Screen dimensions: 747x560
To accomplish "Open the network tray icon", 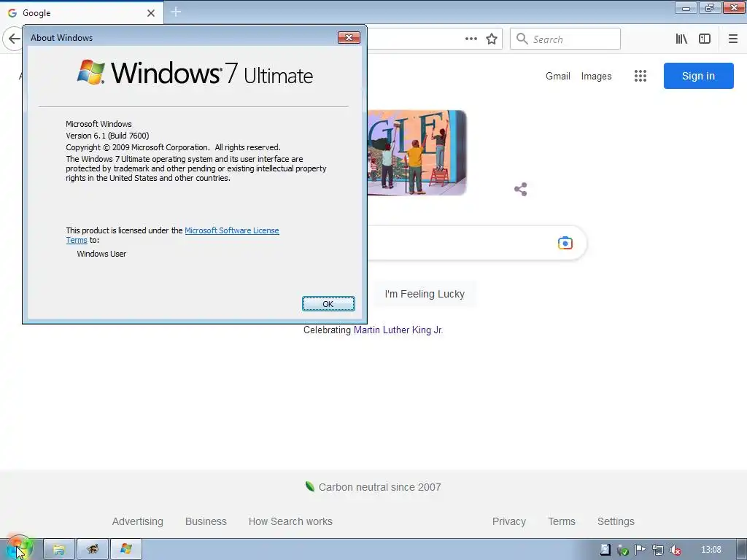I will coord(657,550).
